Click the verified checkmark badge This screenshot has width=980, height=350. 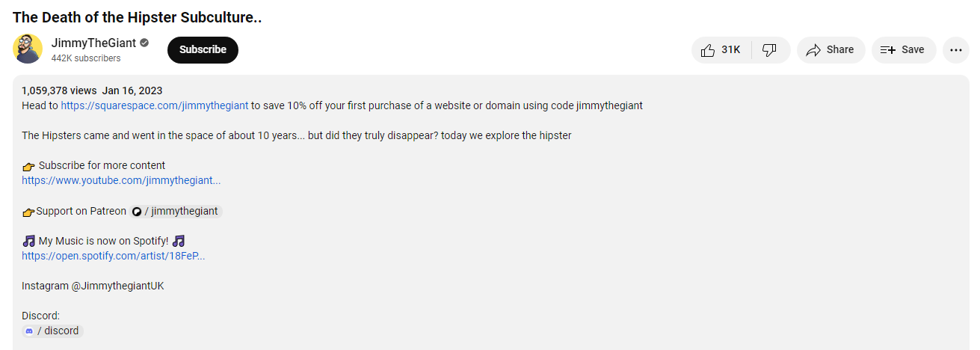(x=144, y=43)
